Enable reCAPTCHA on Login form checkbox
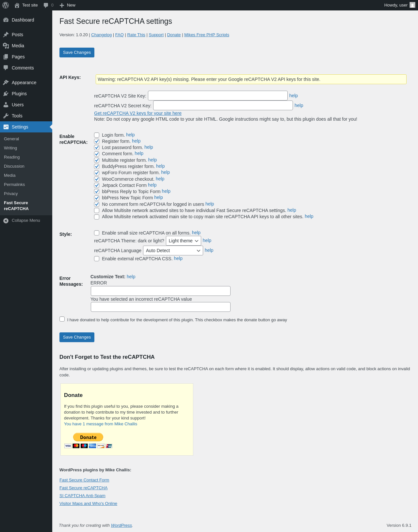The width and height of the screenshot is (418, 532). tap(97, 135)
